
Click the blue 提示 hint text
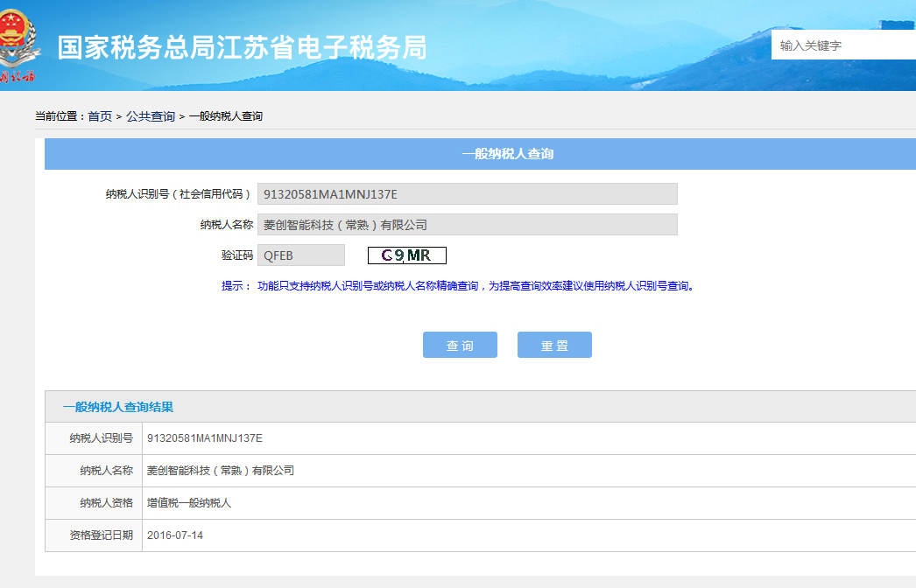click(458, 286)
